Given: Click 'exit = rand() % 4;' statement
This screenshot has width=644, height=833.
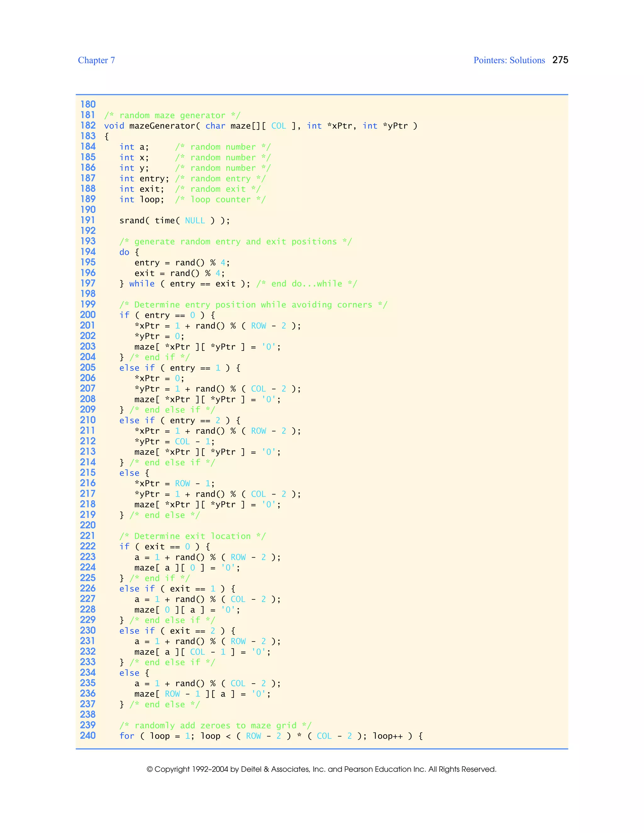Looking at the screenshot, I should [179, 273].
